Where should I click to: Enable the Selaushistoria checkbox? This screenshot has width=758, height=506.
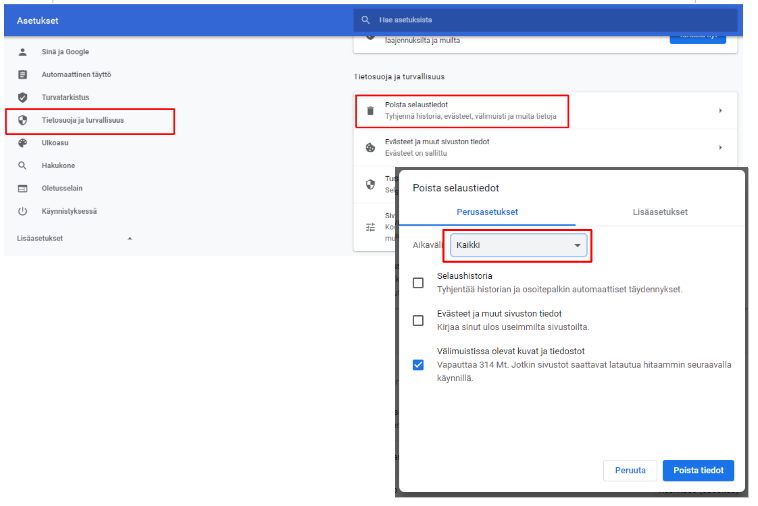click(418, 283)
